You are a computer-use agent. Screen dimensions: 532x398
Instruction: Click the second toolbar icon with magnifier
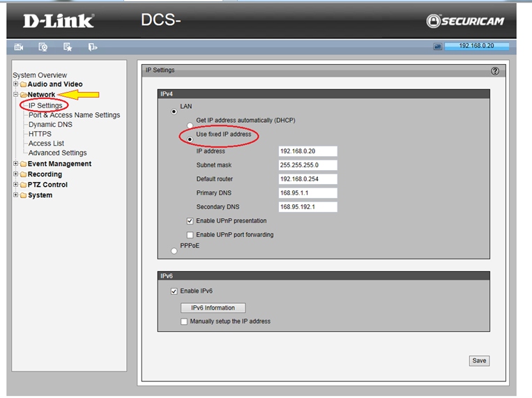tap(43, 47)
